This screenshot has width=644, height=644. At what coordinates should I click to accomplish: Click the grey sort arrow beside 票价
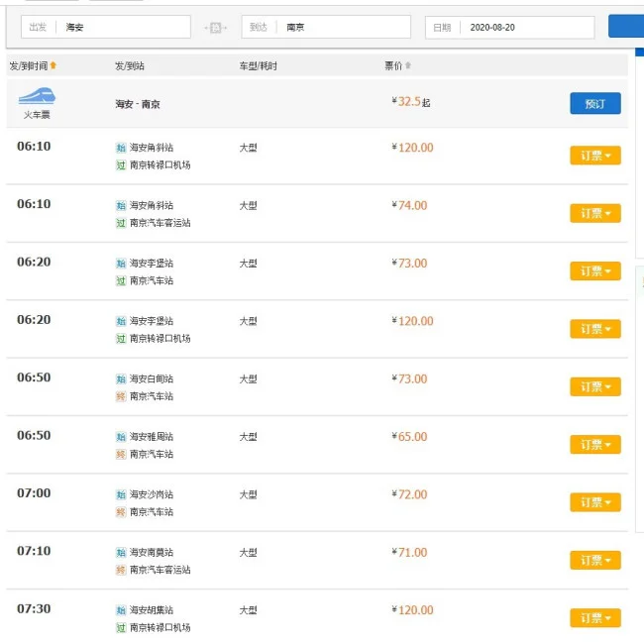pos(408,65)
